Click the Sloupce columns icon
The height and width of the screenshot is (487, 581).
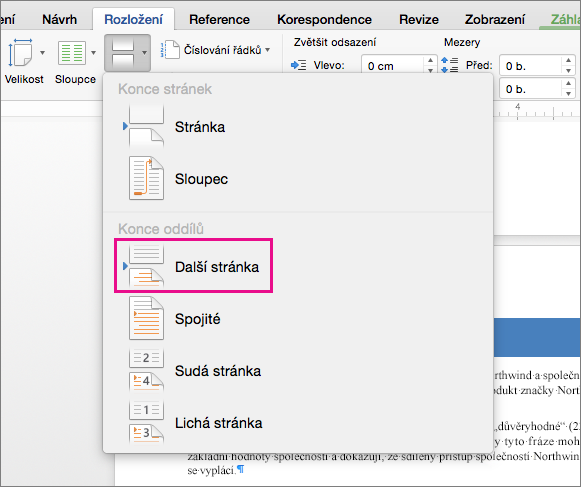click(x=72, y=53)
